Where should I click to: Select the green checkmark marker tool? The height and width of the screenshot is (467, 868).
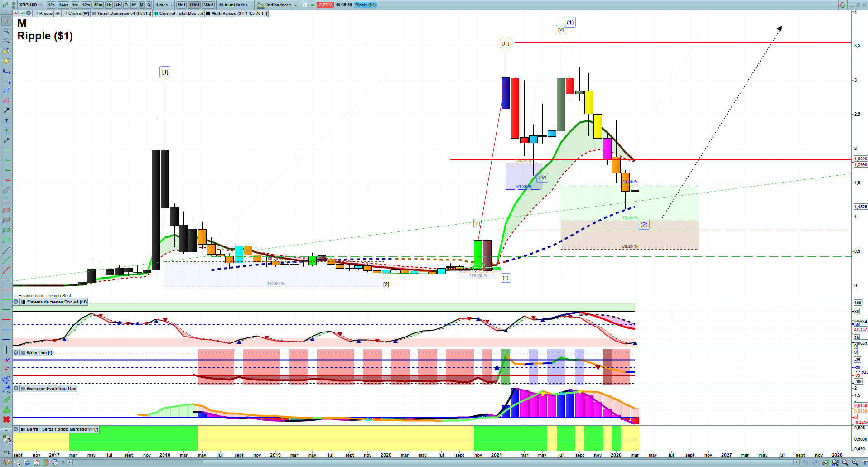tap(6, 400)
